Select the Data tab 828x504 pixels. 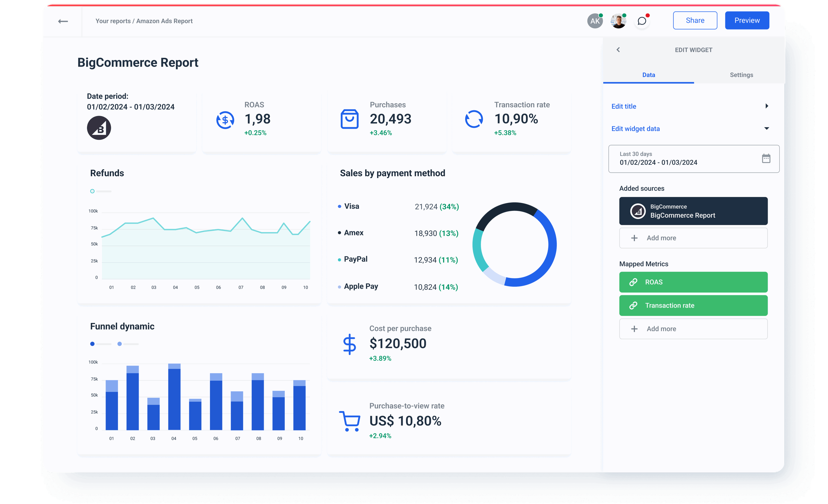(648, 75)
